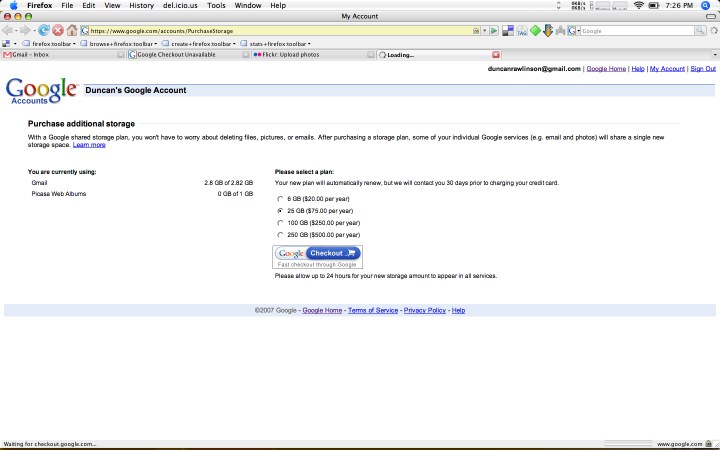Click the Forward arrow button
The height and width of the screenshot is (450, 720).
[x=25, y=31]
